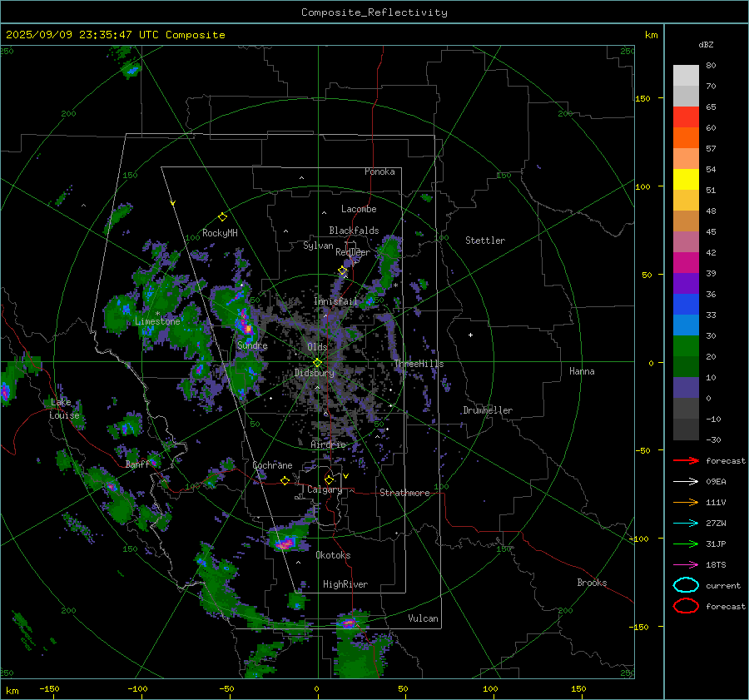Viewport: 749px width, 700px height.
Task: Click the white 09EA arrow icon
Action: pyautogui.click(x=686, y=482)
